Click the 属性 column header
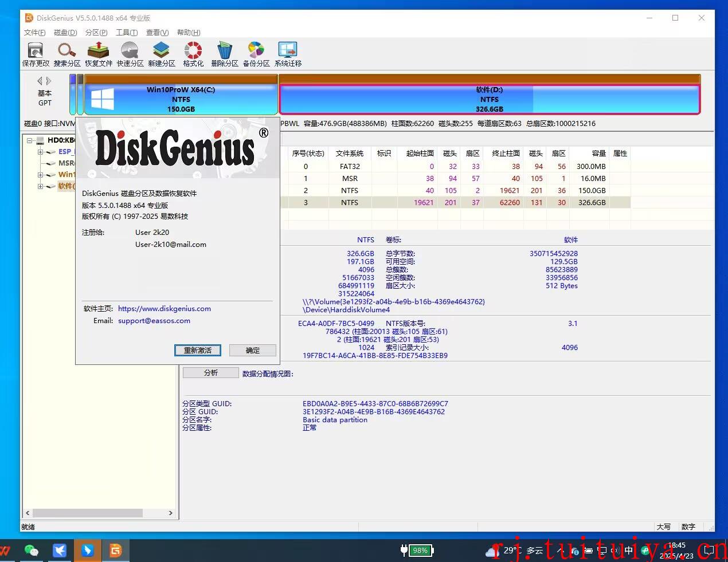 (x=620, y=154)
